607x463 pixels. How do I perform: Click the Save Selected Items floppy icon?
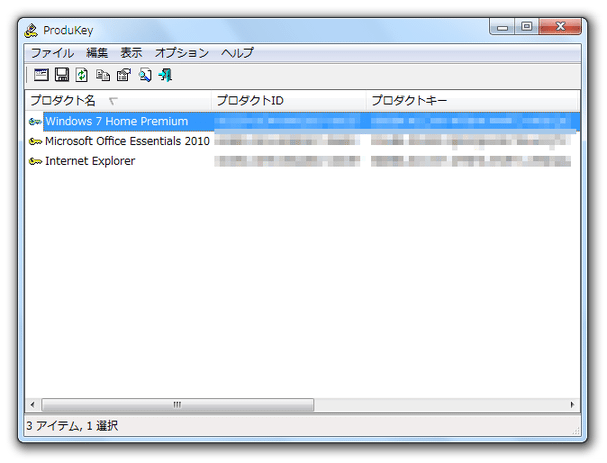(62, 75)
